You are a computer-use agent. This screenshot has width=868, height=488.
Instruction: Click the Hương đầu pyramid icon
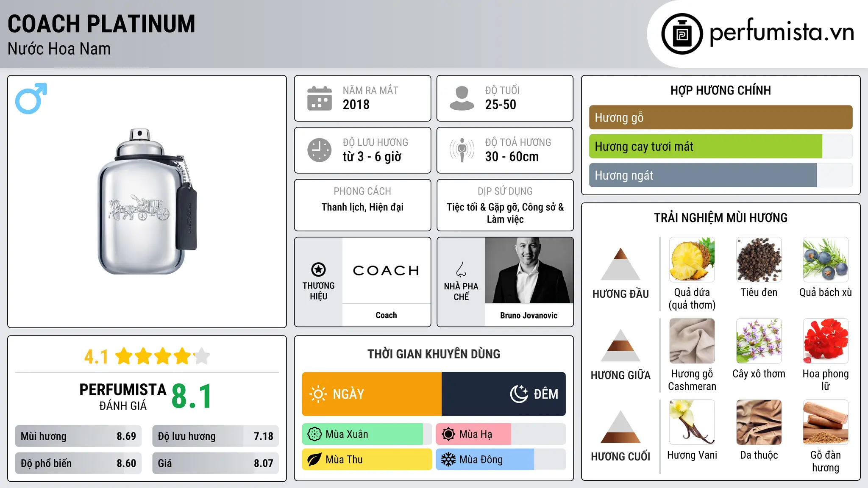pyautogui.click(x=620, y=263)
